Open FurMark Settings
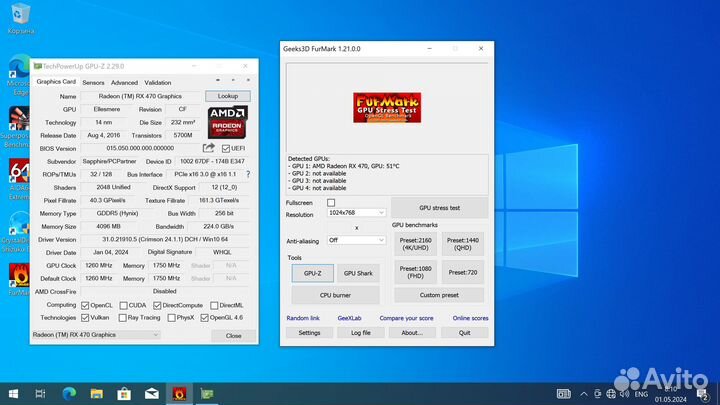 309,332
